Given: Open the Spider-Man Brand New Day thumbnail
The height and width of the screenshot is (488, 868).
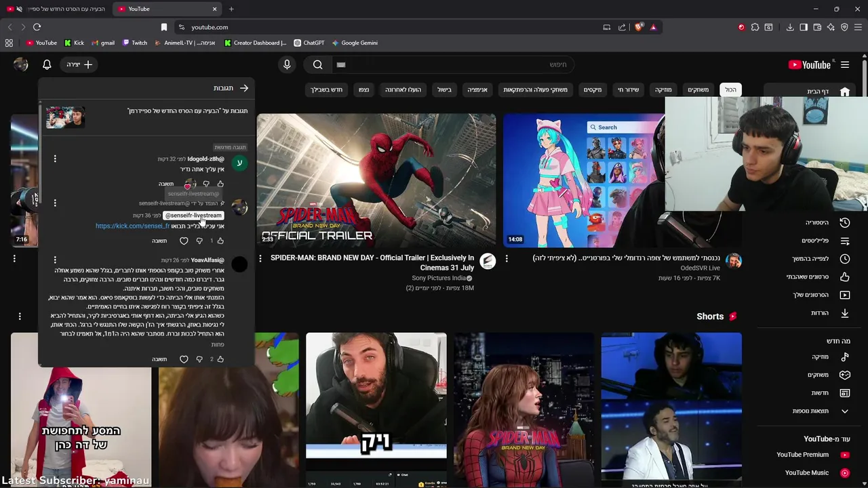Looking at the screenshot, I should click(x=376, y=180).
